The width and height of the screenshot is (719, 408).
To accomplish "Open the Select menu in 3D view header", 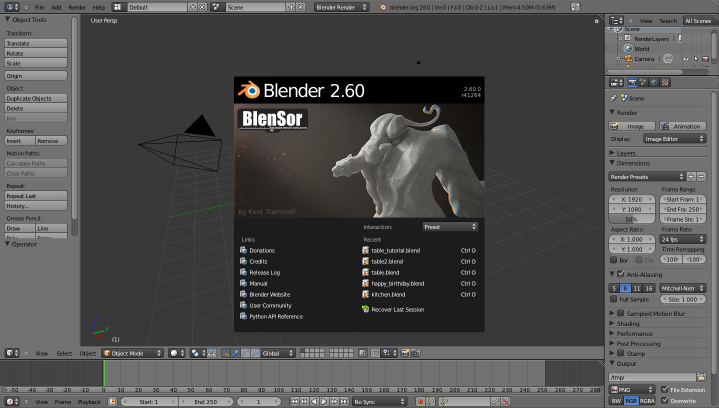I will (x=64, y=353).
